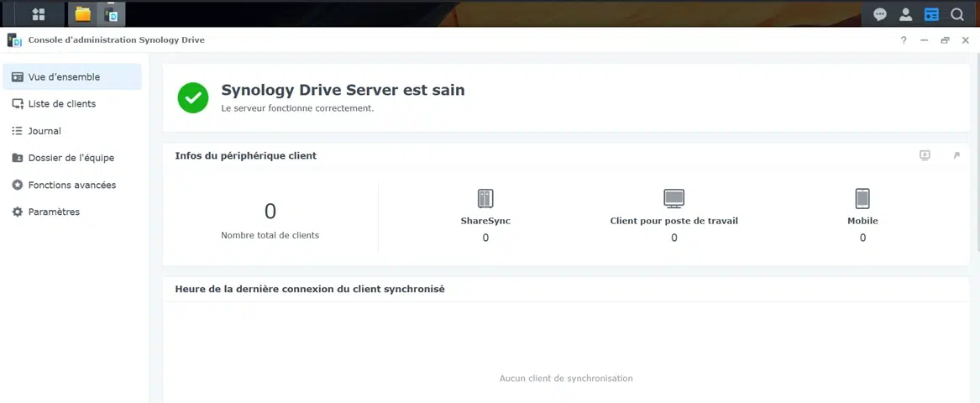Click the expand arrow icon in Infos panel

tap(956, 155)
